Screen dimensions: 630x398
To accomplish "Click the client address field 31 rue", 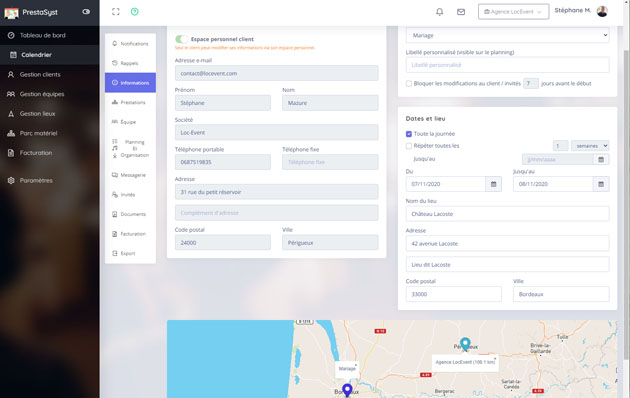I will pos(276,192).
